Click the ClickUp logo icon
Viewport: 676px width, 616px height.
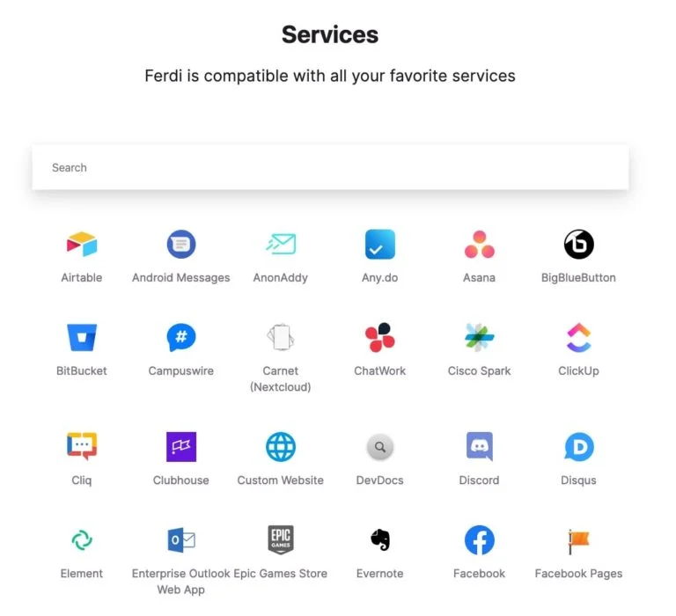pos(578,337)
